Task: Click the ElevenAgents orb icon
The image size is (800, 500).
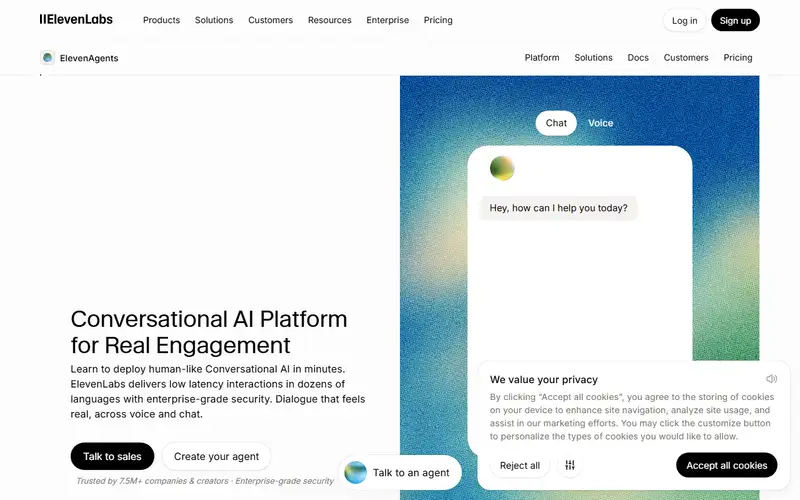Action: click(x=47, y=58)
